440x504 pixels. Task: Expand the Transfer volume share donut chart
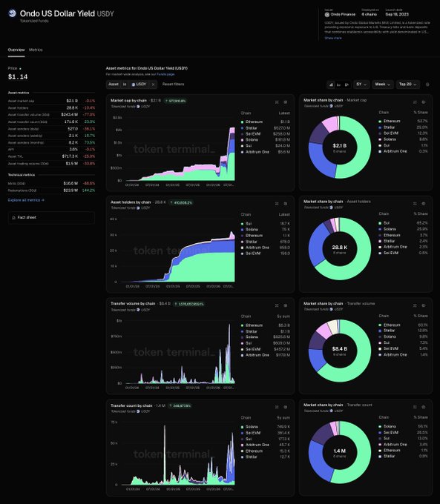pos(415,305)
